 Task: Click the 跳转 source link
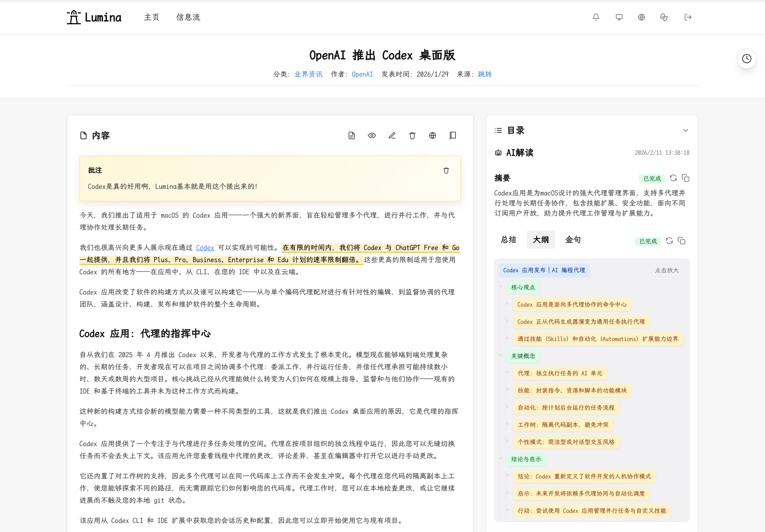click(x=484, y=74)
